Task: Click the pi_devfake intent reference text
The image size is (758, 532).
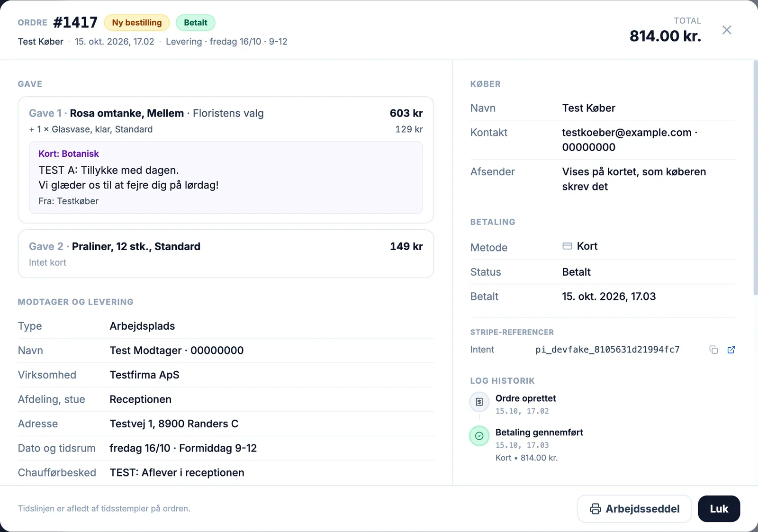Action: click(x=607, y=350)
